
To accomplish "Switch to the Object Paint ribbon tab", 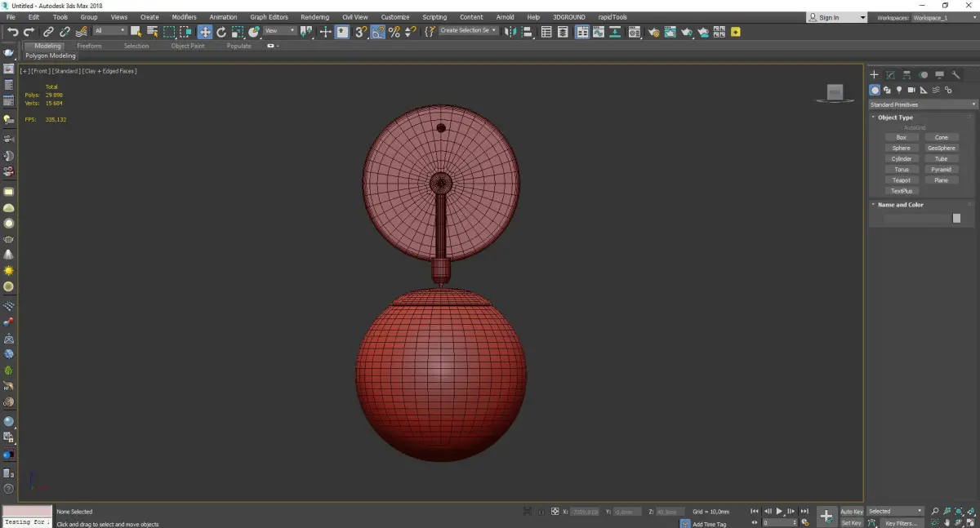I will click(188, 46).
